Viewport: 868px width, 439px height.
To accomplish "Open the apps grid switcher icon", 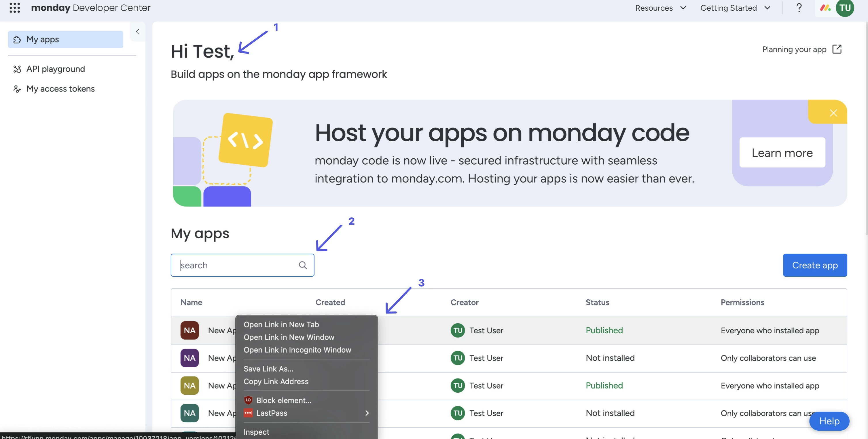I will [14, 7].
